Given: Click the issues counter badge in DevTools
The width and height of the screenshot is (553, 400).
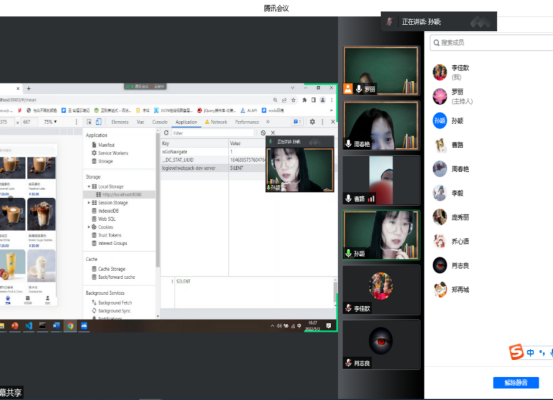Looking at the screenshot, I should (297, 122).
